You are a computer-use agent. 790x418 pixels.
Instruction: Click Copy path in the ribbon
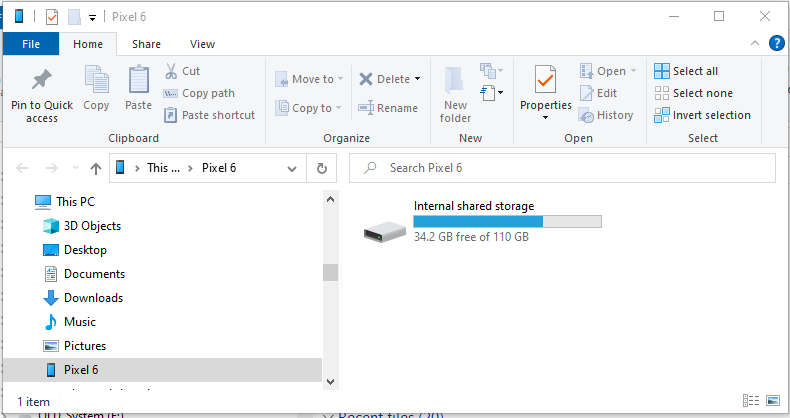[200, 93]
